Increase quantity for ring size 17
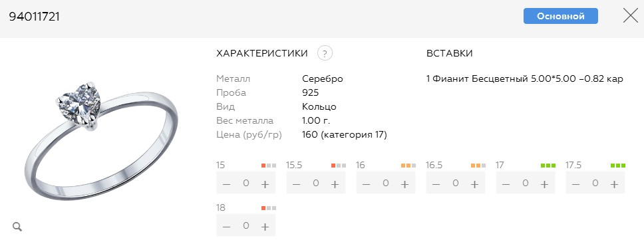The height and width of the screenshot is (242, 644). (x=545, y=184)
